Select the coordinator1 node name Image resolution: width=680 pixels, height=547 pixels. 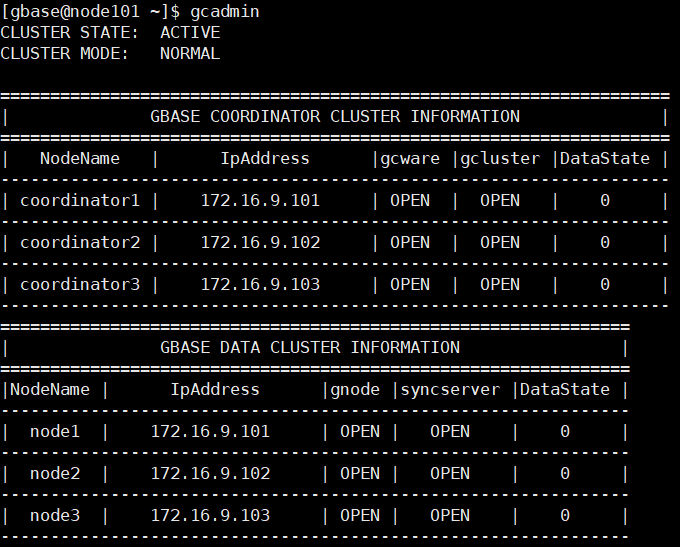pos(80,200)
